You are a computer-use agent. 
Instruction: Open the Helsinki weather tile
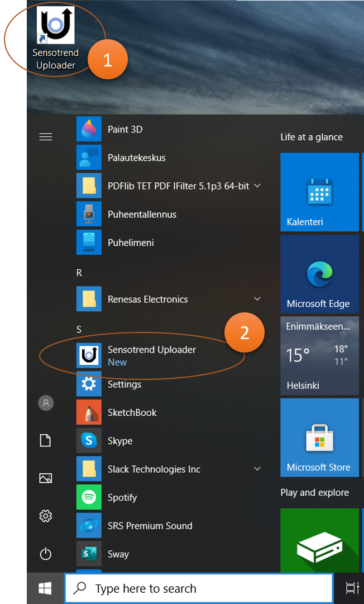coord(320,355)
